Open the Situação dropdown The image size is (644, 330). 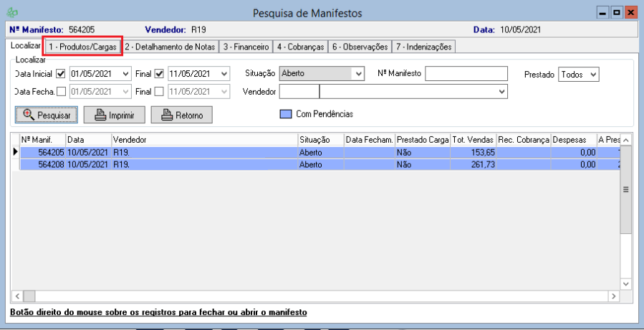click(357, 74)
